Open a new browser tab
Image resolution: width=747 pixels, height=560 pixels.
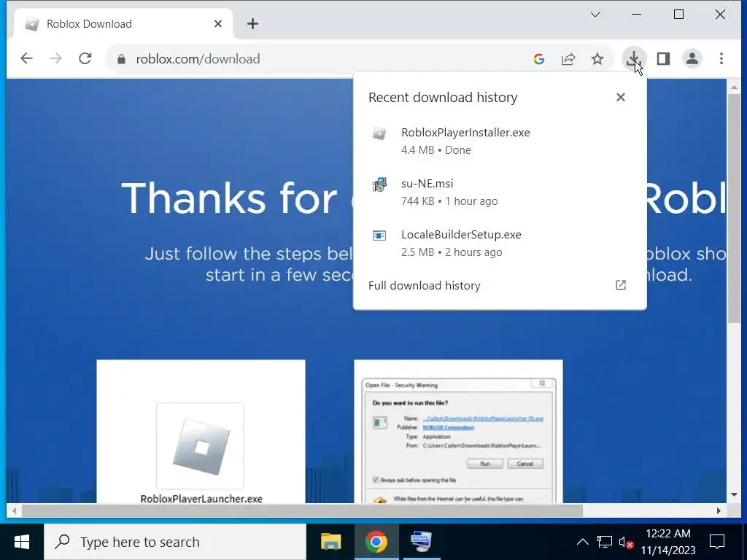click(252, 24)
